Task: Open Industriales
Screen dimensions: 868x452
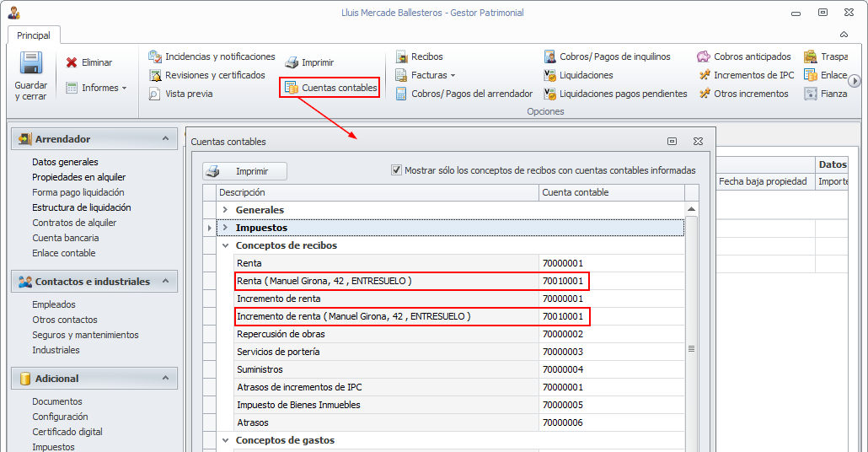Action: coord(56,350)
